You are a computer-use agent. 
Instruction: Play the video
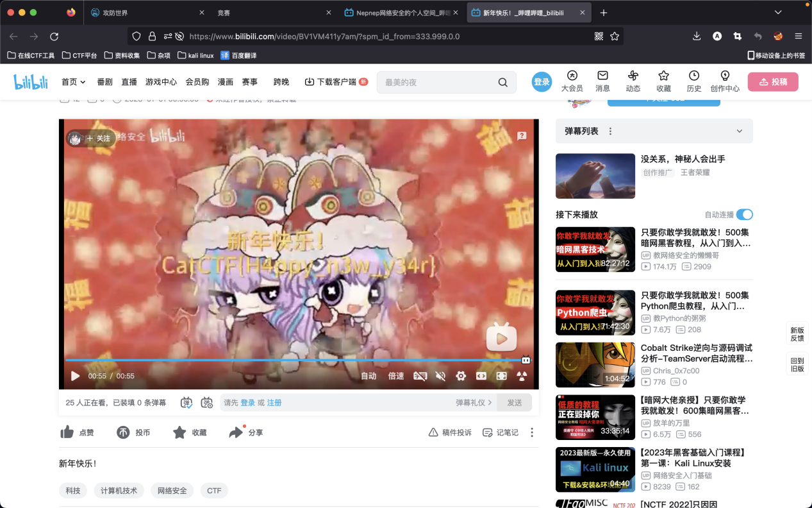(75, 376)
